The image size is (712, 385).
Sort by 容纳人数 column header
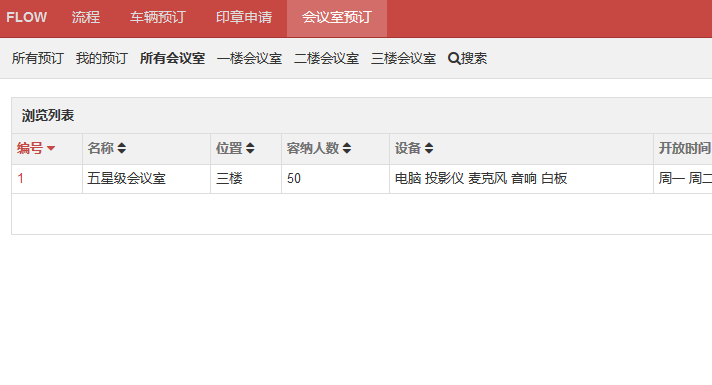coord(313,148)
